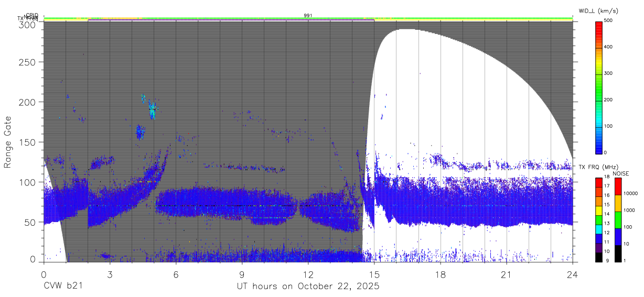This screenshot has height=297, width=644.
Task: Click the 1000 label on the NOISE scale
Action: click(628, 211)
